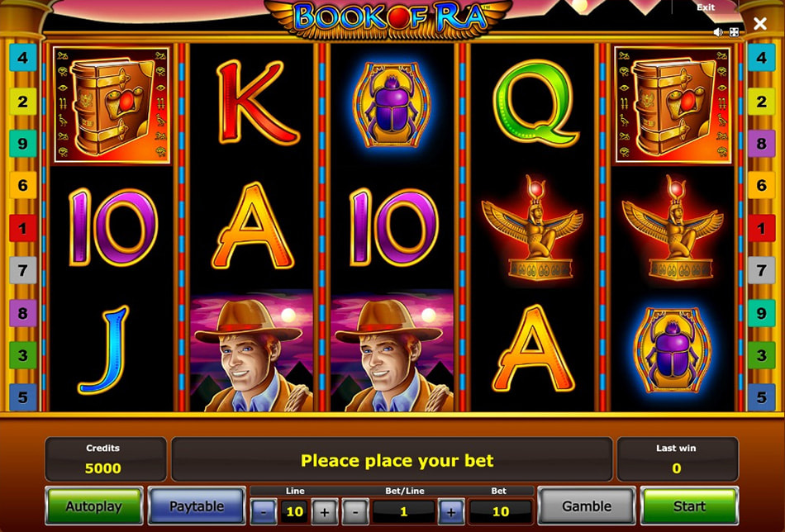This screenshot has height=532, width=785.
Task: Mute sound with the speaker icon
Action: pos(718,32)
